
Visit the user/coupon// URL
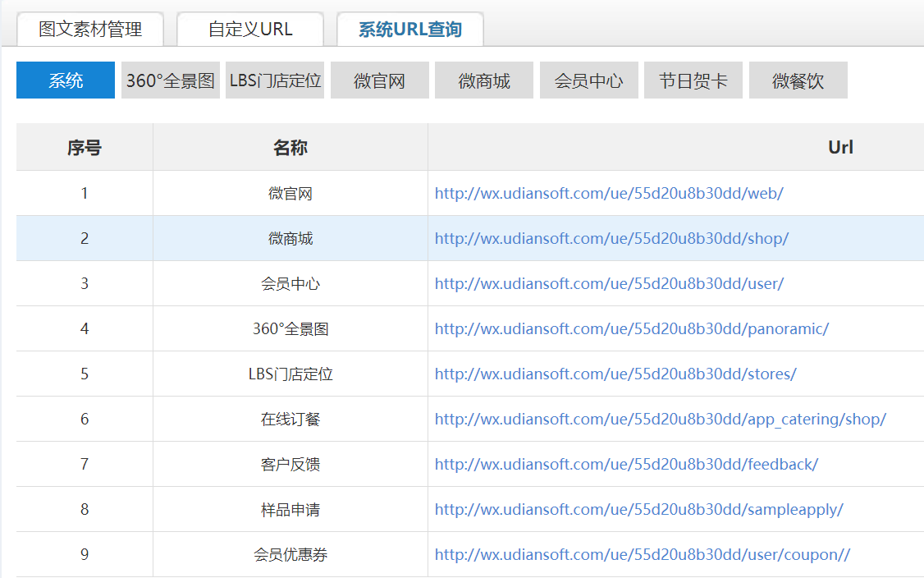pos(643,554)
